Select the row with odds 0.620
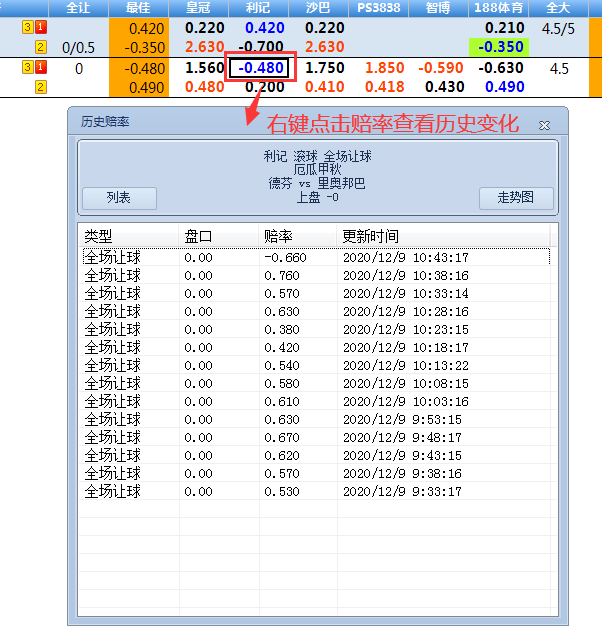Image resolution: width=602 pixels, height=640 pixels. tap(316, 455)
